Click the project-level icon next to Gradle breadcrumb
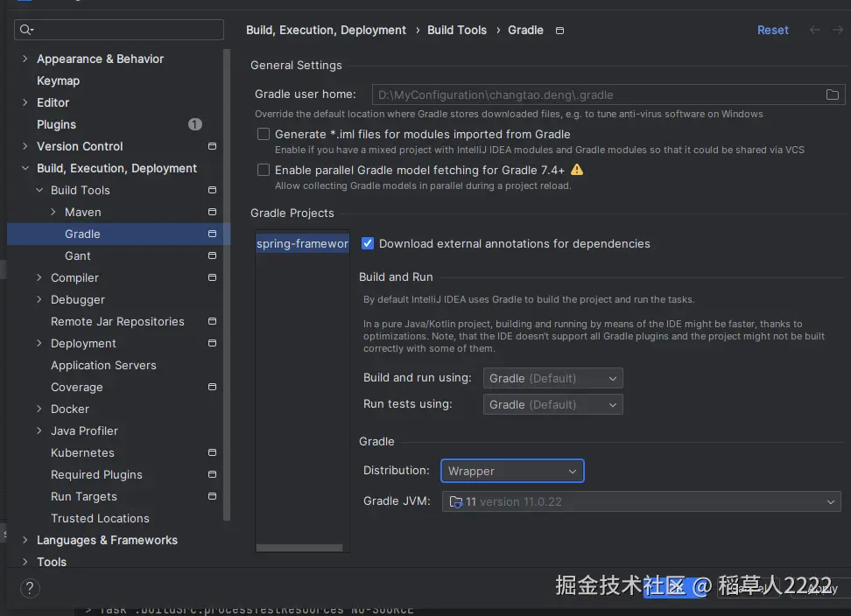 click(559, 31)
